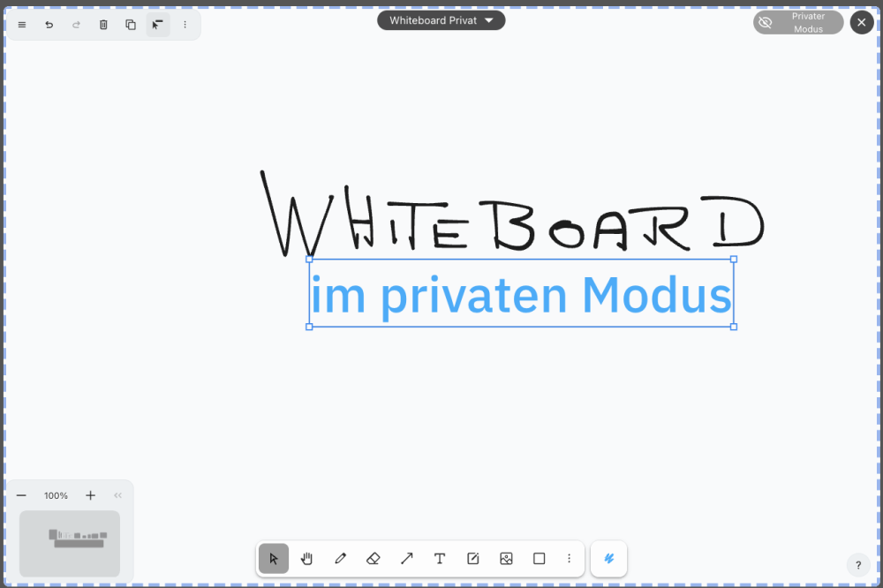This screenshot has width=883, height=588.
Task: Zoom out with the minus button
Action: tap(21, 495)
